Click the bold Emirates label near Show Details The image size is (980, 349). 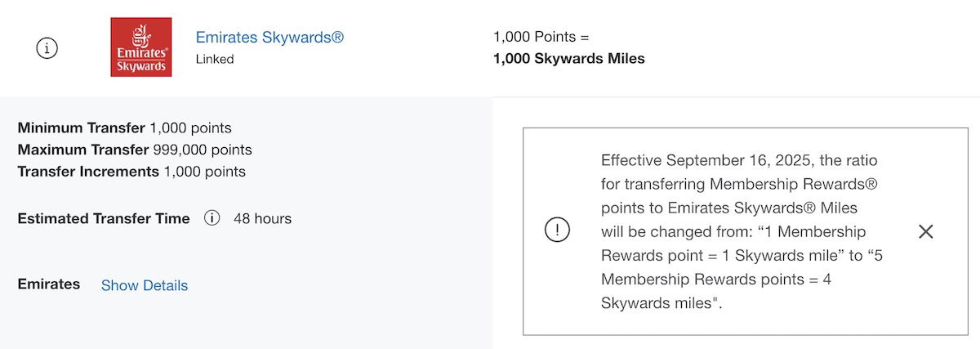(49, 284)
